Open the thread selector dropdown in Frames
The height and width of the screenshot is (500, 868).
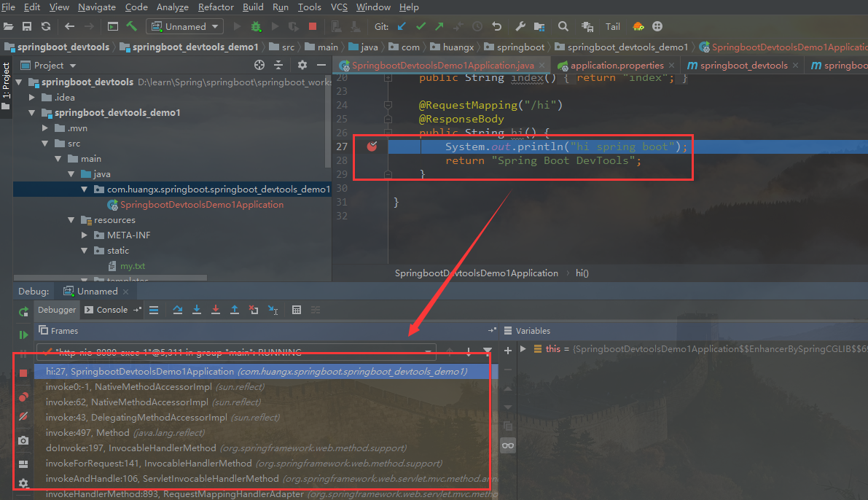coord(236,351)
